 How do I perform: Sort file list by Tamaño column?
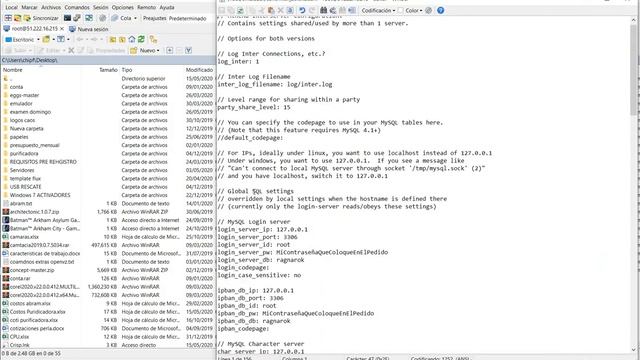[100, 70]
